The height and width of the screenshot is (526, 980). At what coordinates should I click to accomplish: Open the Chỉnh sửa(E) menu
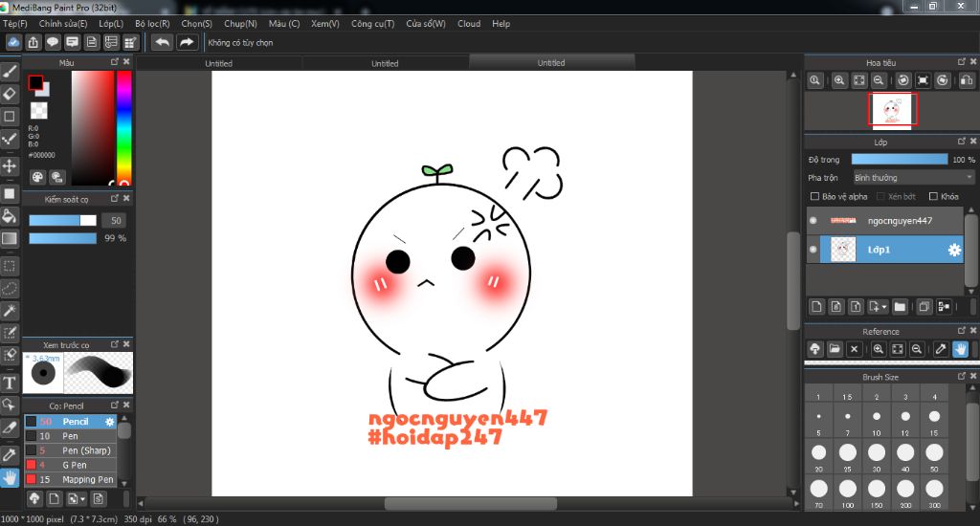[63, 24]
